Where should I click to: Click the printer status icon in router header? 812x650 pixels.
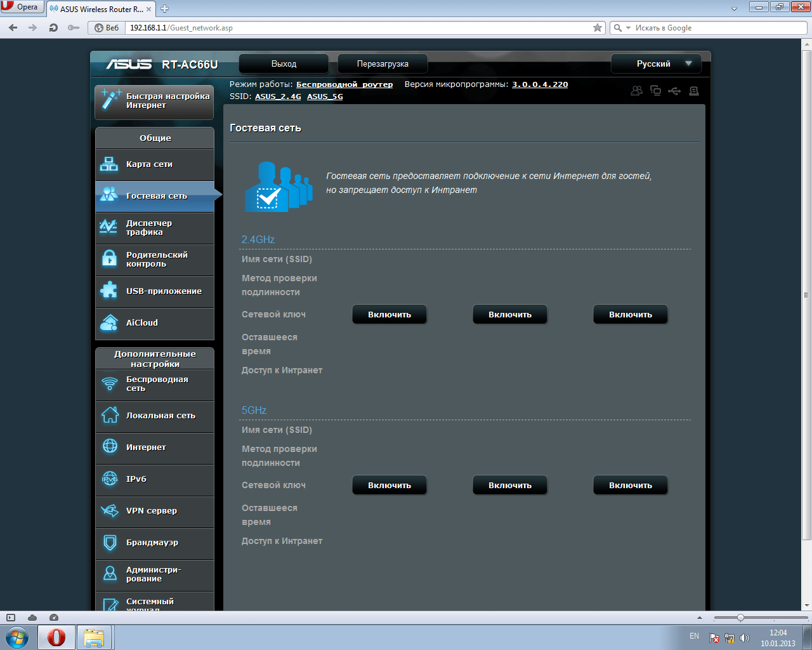pos(694,91)
